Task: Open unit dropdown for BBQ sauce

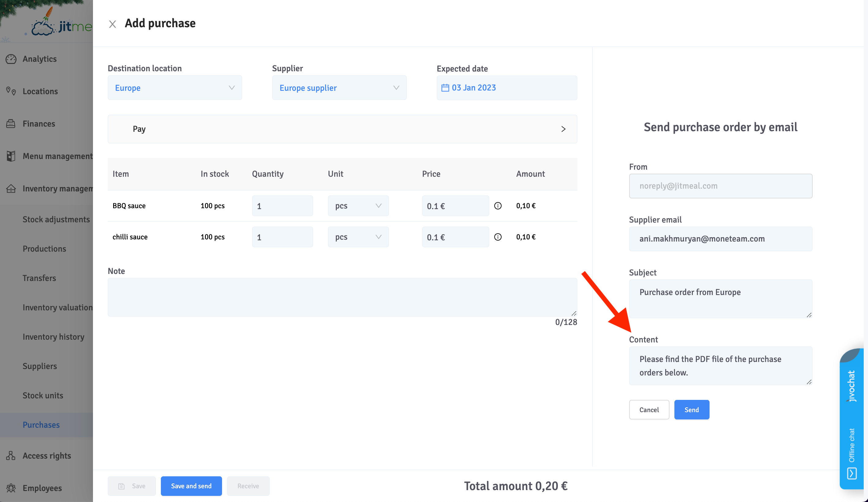Action: click(x=358, y=206)
